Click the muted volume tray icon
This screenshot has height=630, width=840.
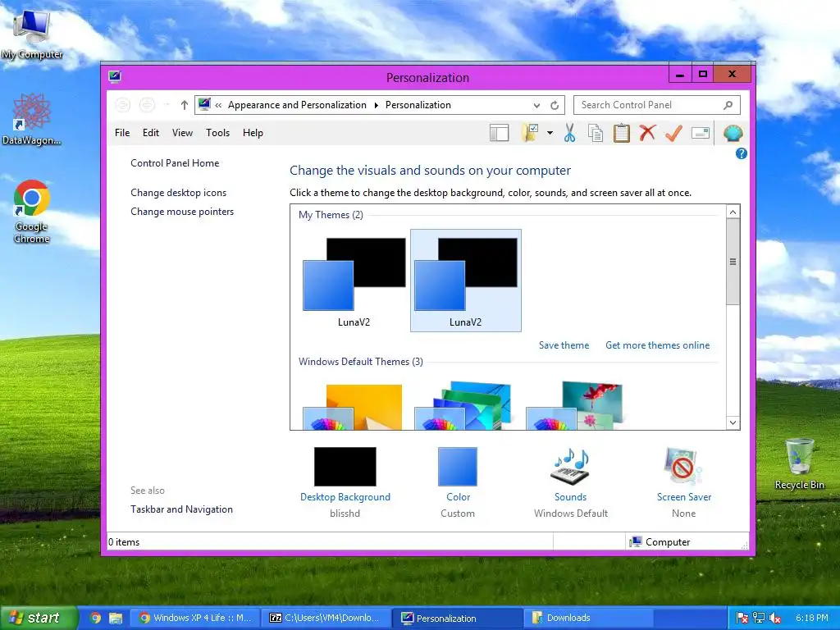point(774,619)
